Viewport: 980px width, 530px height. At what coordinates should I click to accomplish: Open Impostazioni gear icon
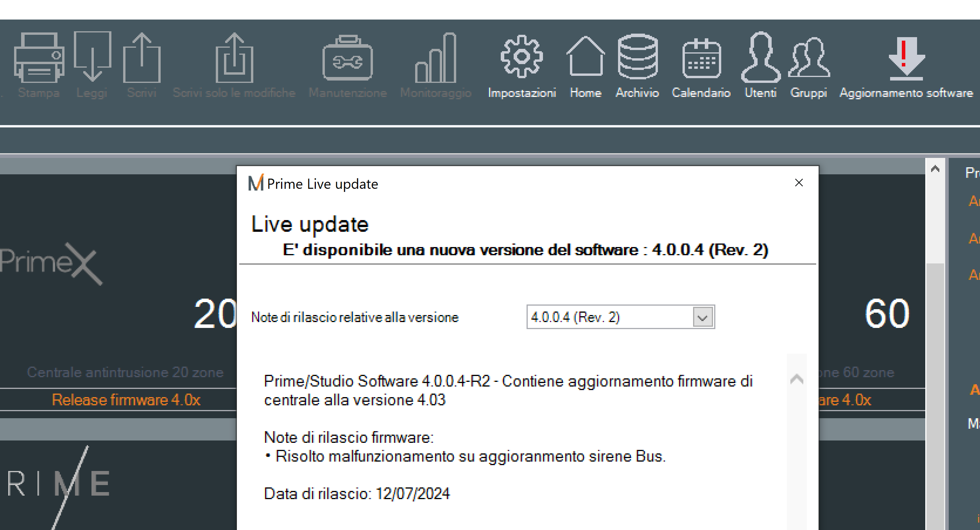(x=522, y=57)
